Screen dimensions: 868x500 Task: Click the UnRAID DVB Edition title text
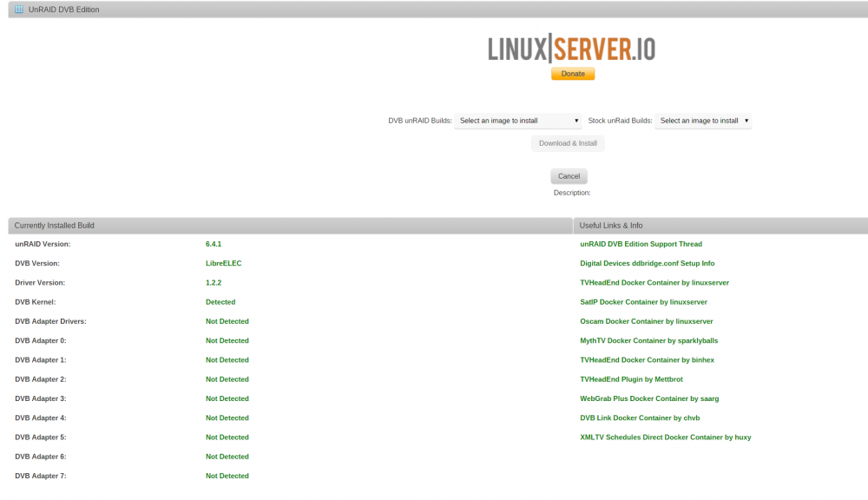click(63, 10)
